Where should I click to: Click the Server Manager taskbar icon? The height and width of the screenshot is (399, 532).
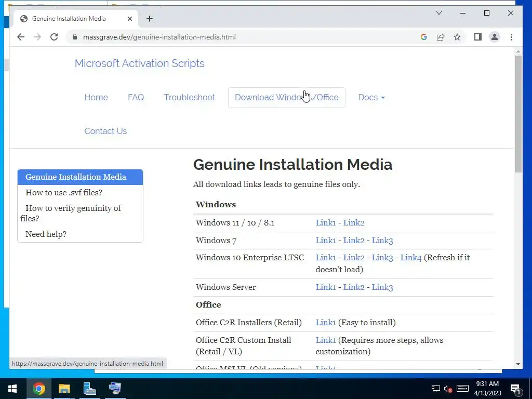point(89,389)
